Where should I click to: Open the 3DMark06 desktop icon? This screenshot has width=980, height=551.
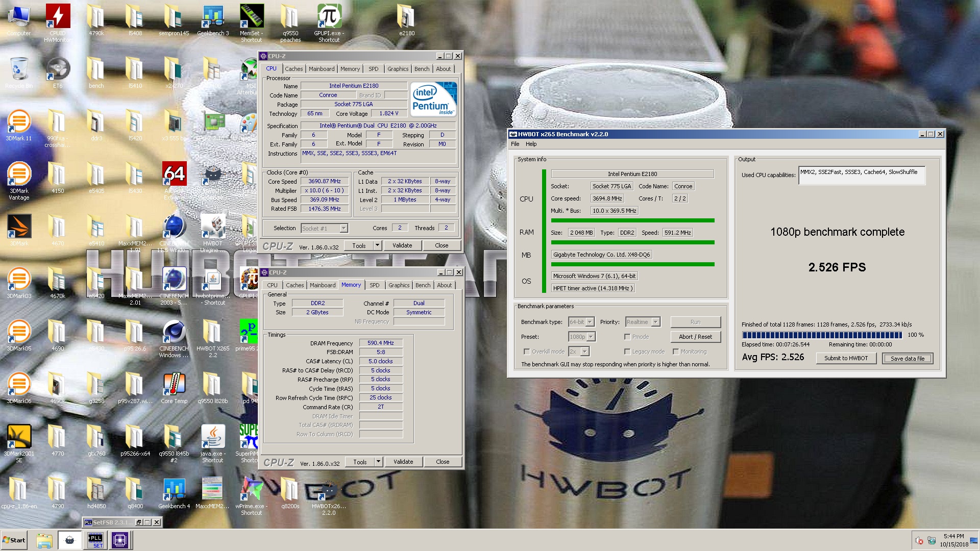pos(19,388)
